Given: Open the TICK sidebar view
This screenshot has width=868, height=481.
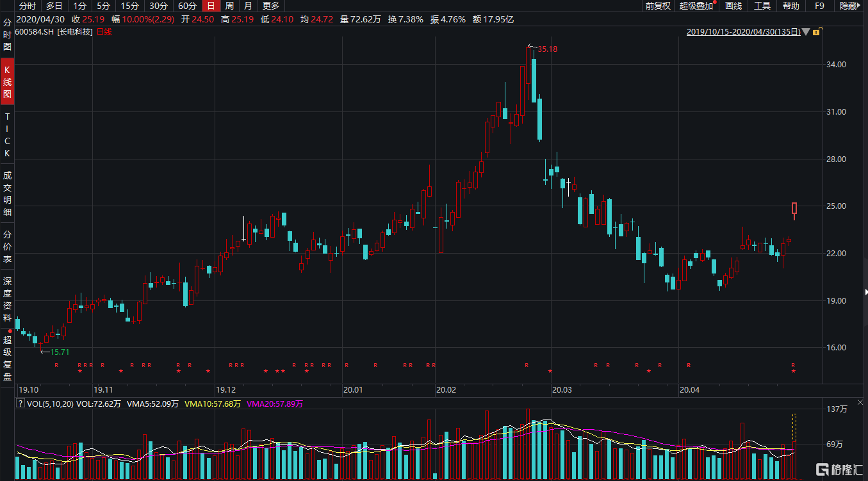Looking at the screenshot, I should click(8, 135).
